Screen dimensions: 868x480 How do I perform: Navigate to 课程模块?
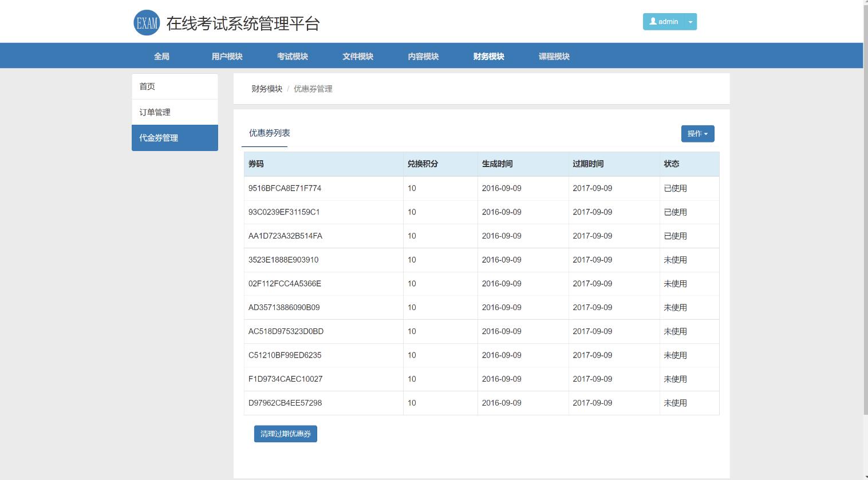pyautogui.click(x=554, y=56)
